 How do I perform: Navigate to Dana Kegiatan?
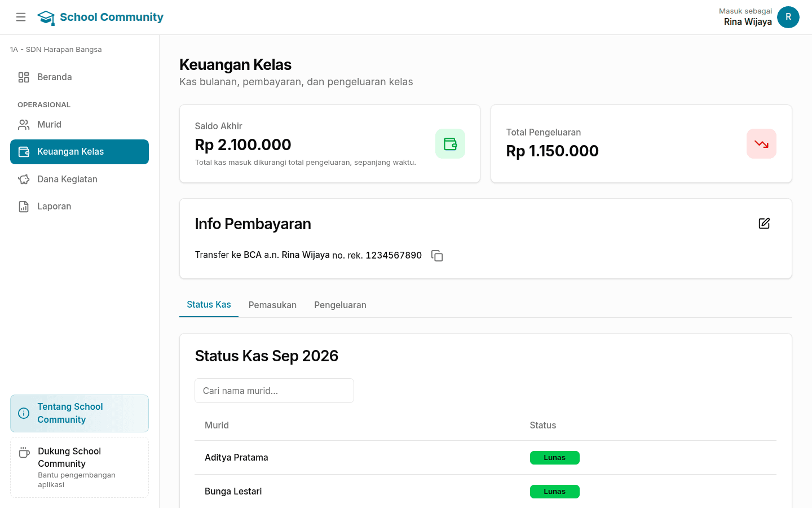(x=80, y=179)
